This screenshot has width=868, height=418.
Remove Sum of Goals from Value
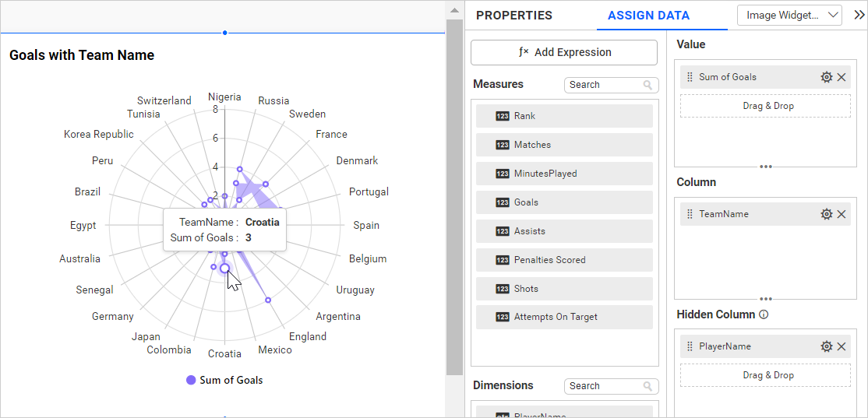tap(842, 77)
